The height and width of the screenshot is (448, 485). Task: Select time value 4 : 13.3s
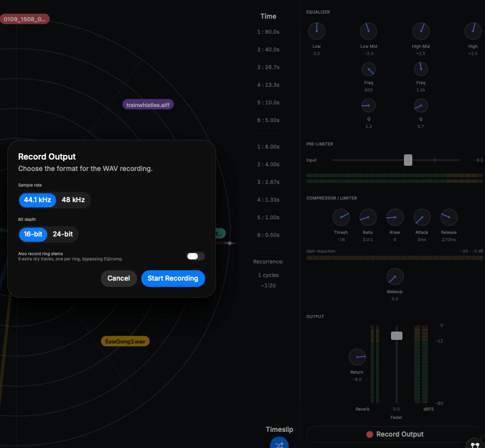pyautogui.click(x=268, y=85)
